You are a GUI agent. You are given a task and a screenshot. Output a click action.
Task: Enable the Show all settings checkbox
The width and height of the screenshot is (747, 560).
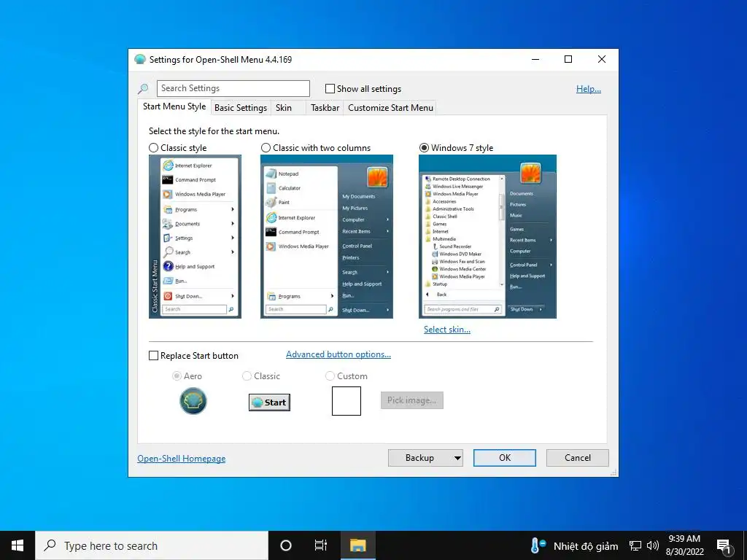(330, 88)
